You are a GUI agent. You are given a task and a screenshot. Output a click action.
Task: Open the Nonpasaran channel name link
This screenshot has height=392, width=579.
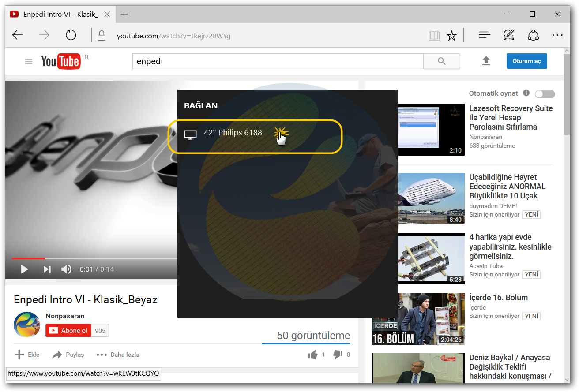(x=65, y=316)
